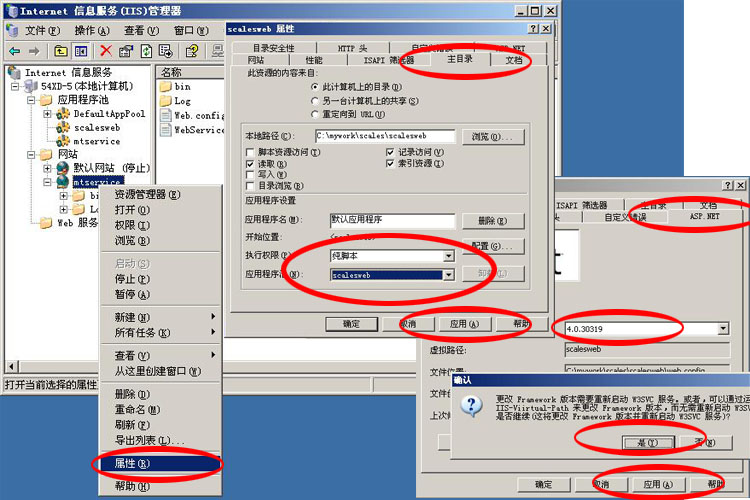Toggle the console tree show/hide icon
Screen dimensions: 750x500
pos(80,51)
